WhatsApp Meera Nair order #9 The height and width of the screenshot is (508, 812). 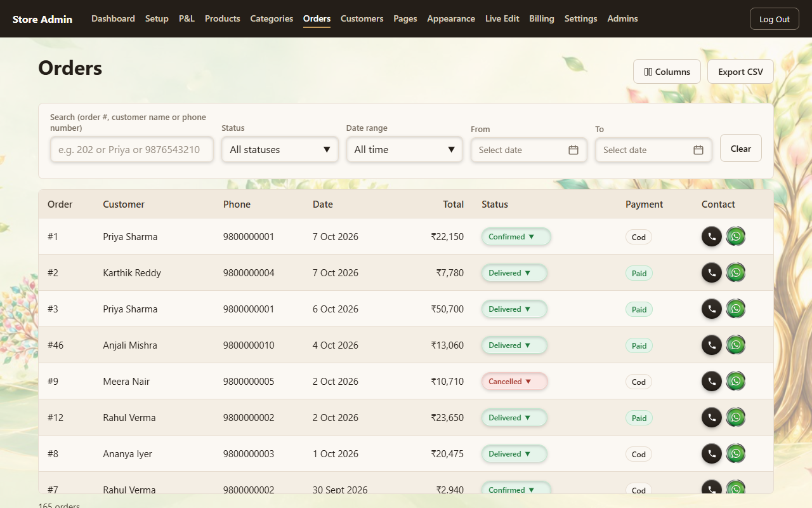(736, 381)
